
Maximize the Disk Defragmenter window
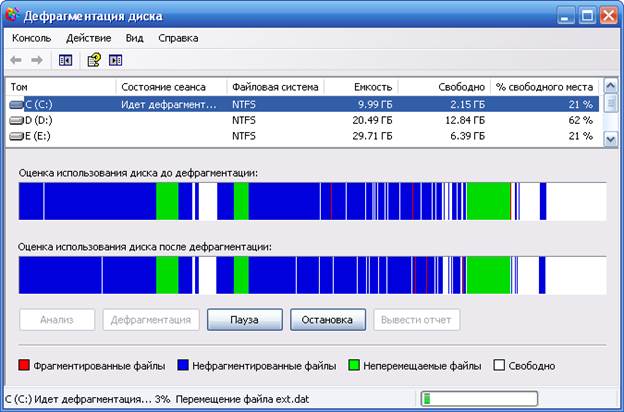(587, 16)
